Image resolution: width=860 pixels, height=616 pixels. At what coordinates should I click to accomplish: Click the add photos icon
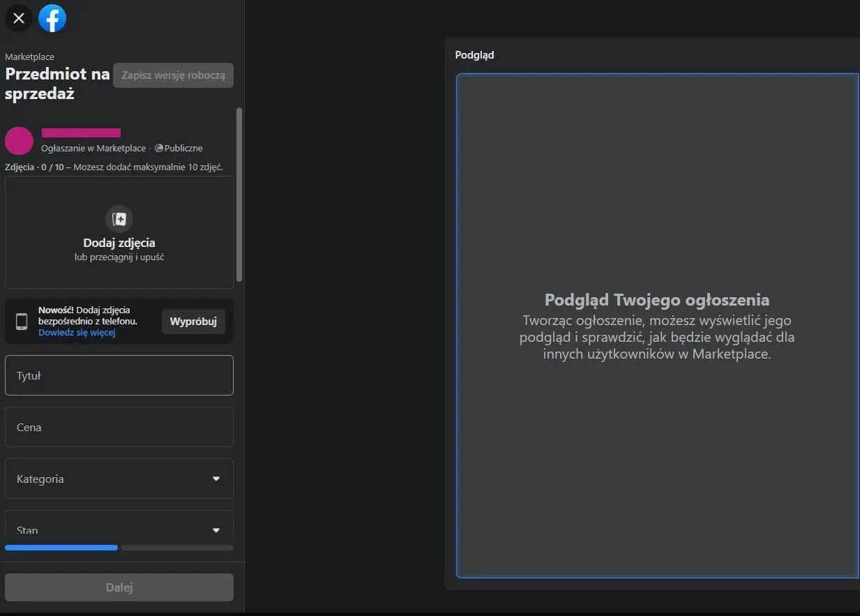tap(119, 219)
